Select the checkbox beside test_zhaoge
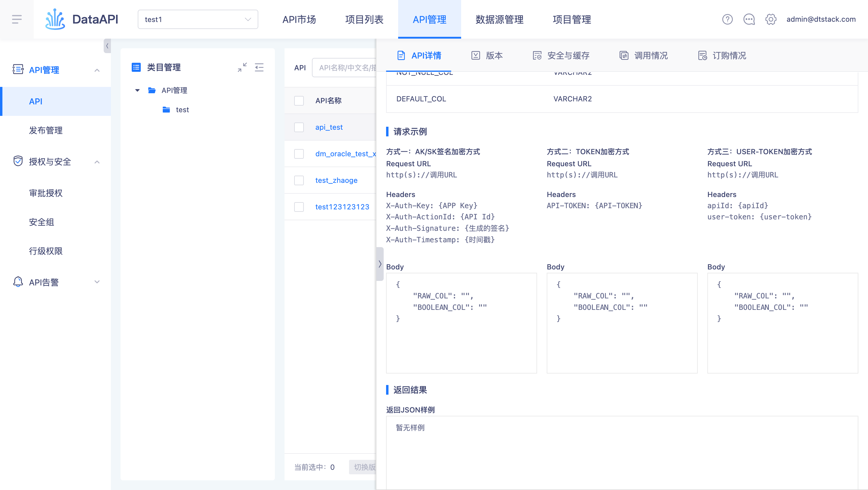Screen dimensions: 868x490 (x=299, y=180)
